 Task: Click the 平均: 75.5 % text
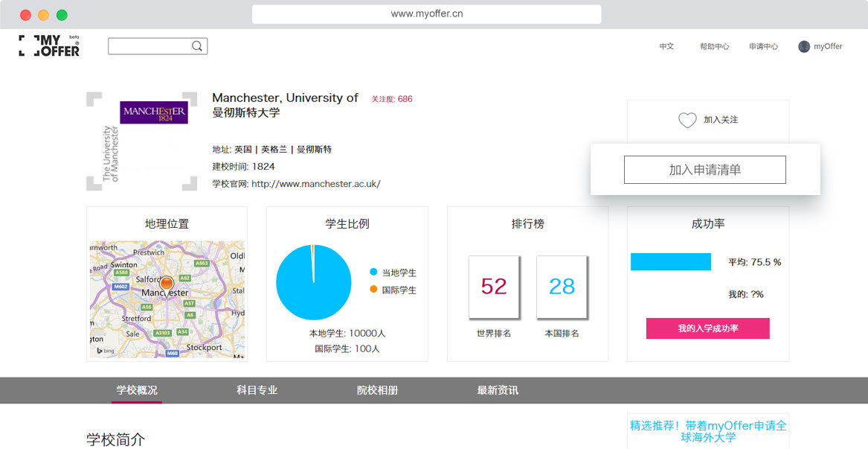tap(754, 262)
